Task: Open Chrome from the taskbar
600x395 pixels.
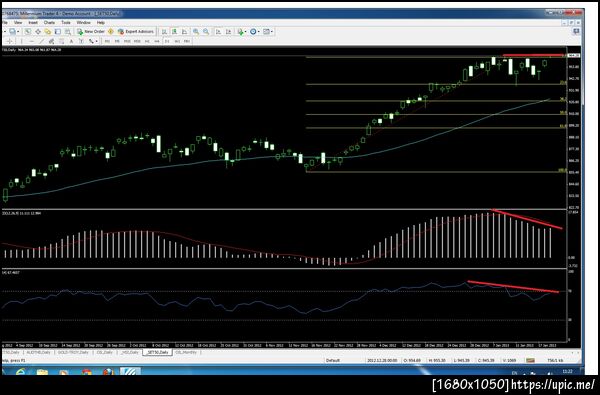Action: [86, 371]
